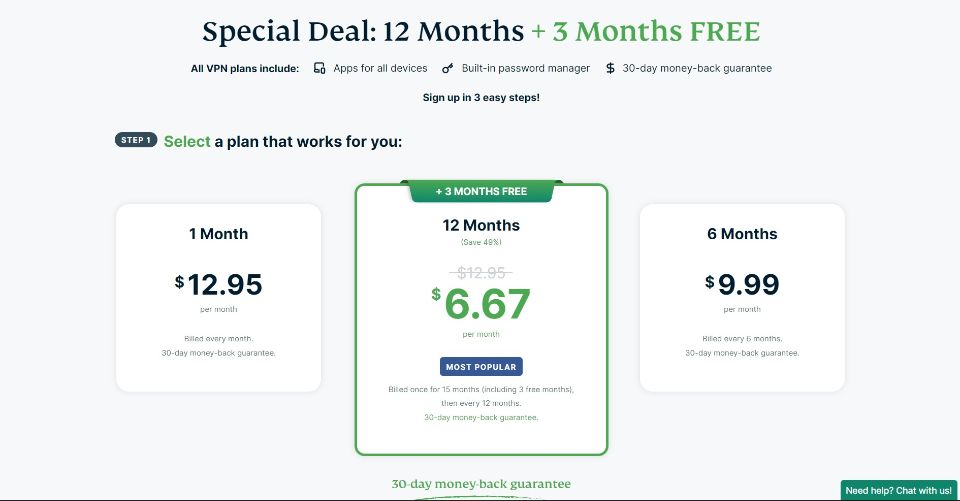Click the devices icon beside Apps for all devices

pos(319,68)
